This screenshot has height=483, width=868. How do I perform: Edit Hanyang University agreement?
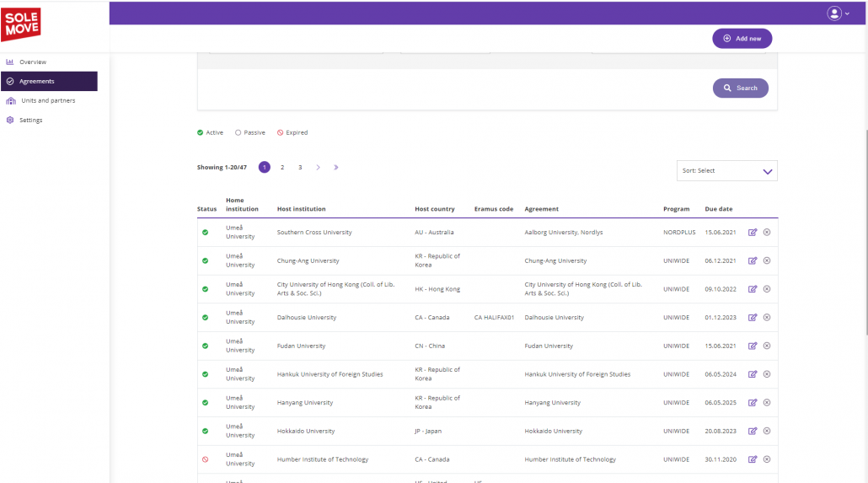click(753, 403)
